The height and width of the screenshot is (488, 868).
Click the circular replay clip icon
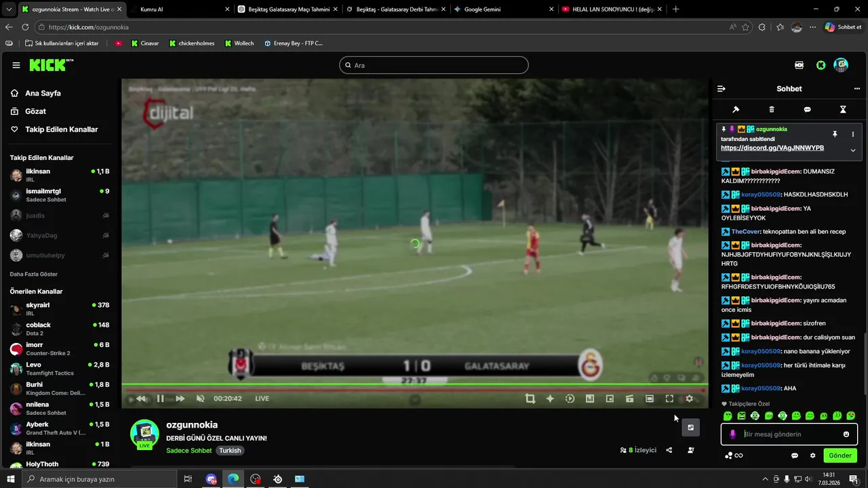coord(570,399)
